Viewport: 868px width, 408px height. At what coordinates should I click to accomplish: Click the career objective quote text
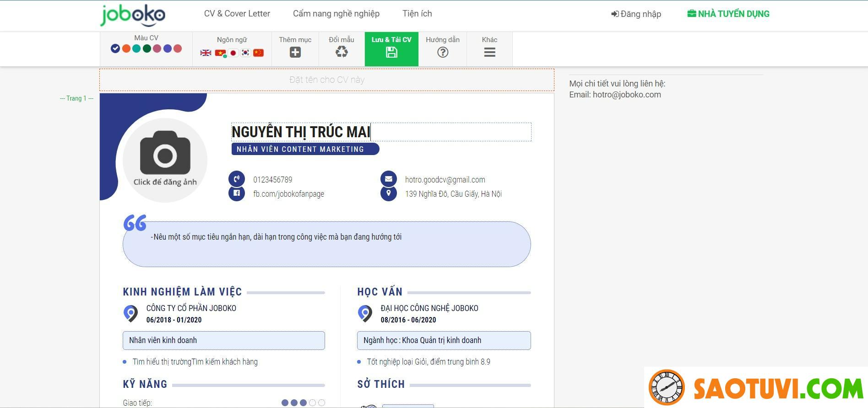[x=276, y=237]
